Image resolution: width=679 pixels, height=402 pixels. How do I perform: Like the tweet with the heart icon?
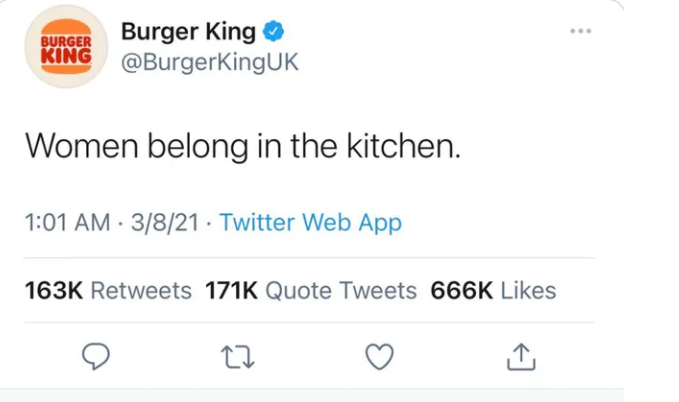[x=379, y=355]
